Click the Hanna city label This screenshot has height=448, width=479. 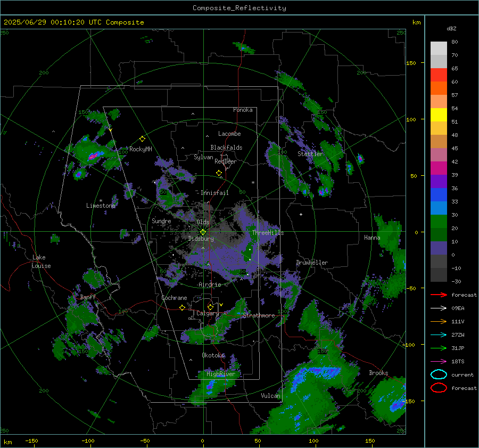coord(372,238)
